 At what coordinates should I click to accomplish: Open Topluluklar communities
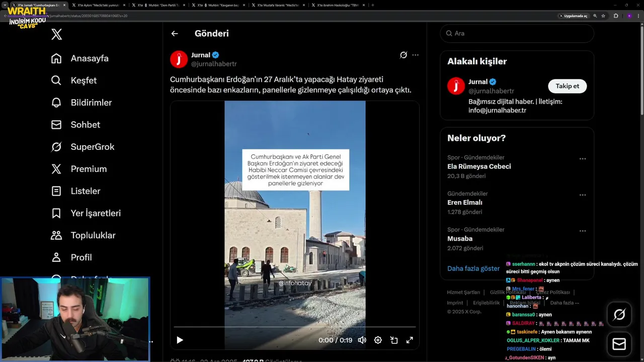pos(83,235)
